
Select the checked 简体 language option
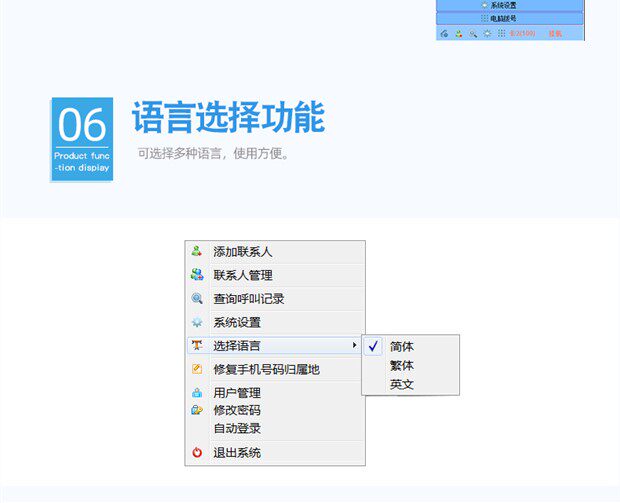(410, 346)
